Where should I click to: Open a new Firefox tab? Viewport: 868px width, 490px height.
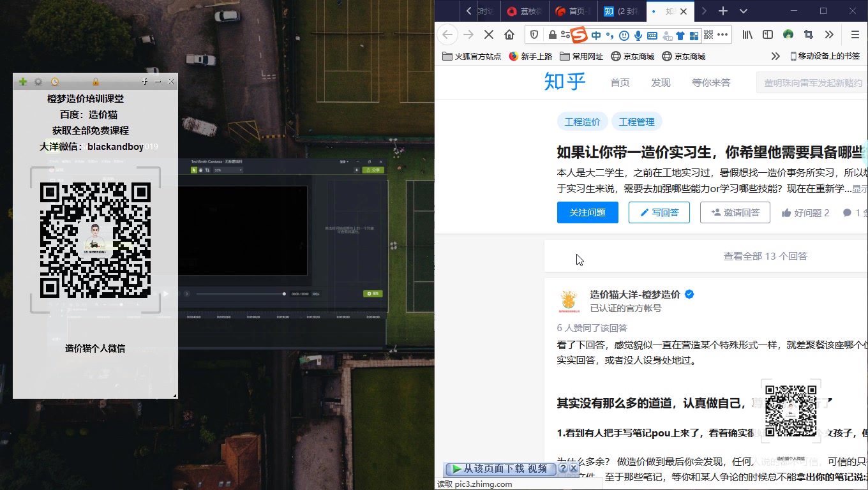click(x=723, y=11)
